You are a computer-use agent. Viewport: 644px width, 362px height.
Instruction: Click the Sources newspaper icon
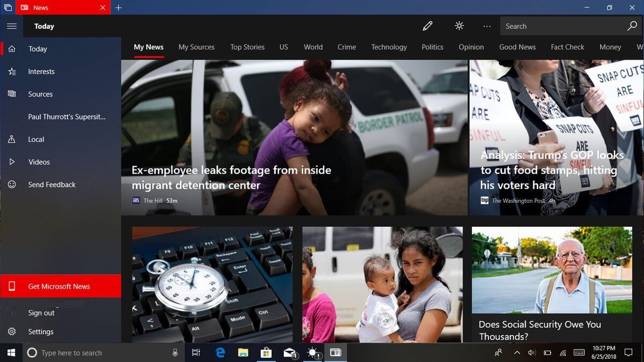point(12,94)
